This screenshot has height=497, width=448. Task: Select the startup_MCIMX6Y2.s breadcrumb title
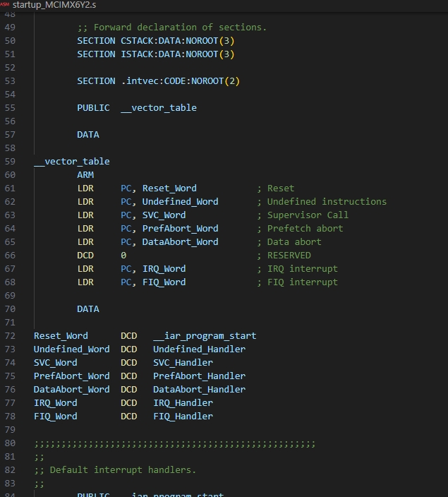tap(54, 5)
